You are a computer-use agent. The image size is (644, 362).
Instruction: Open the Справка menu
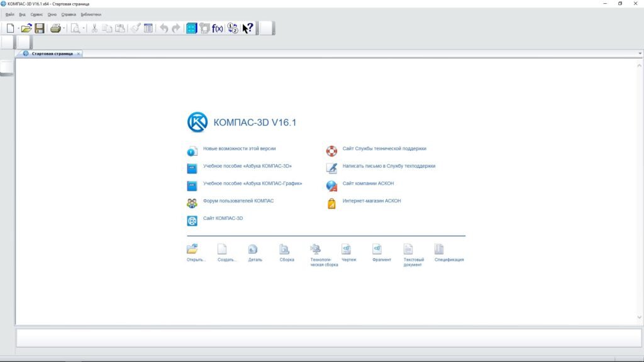click(69, 14)
